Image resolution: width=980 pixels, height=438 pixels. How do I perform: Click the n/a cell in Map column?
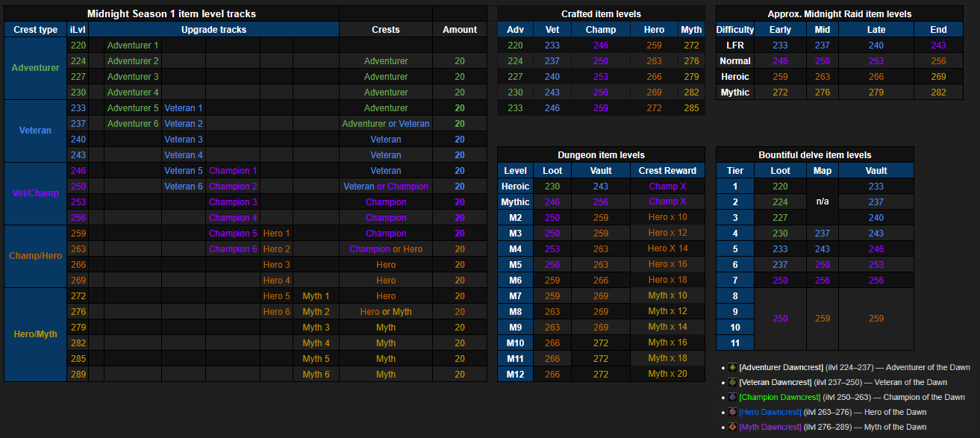822,201
